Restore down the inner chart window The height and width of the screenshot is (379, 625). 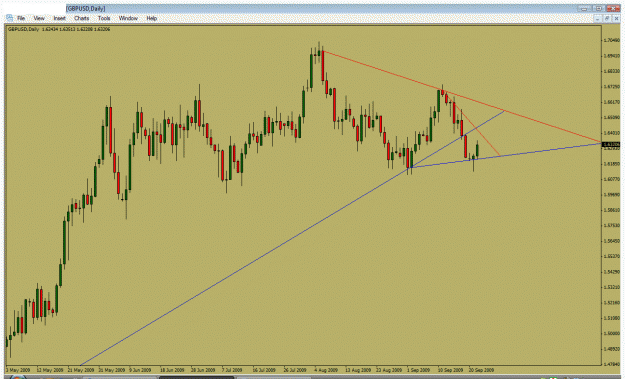607,19
